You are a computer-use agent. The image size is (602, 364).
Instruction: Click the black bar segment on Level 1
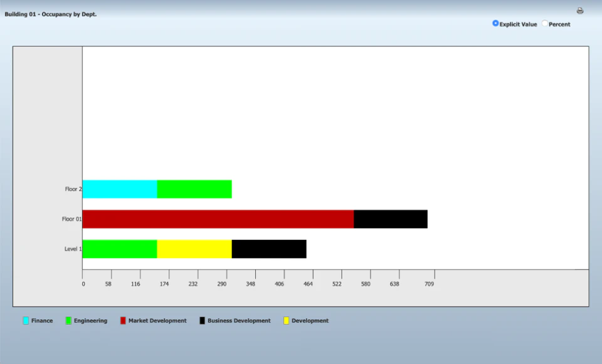click(269, 249)
